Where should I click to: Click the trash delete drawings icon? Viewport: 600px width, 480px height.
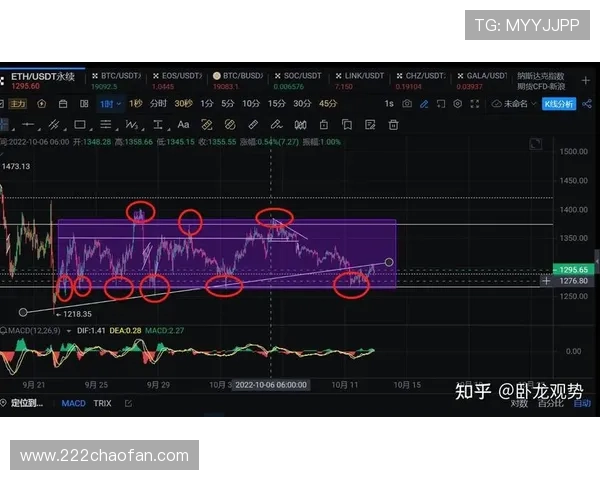click(393, 124)
